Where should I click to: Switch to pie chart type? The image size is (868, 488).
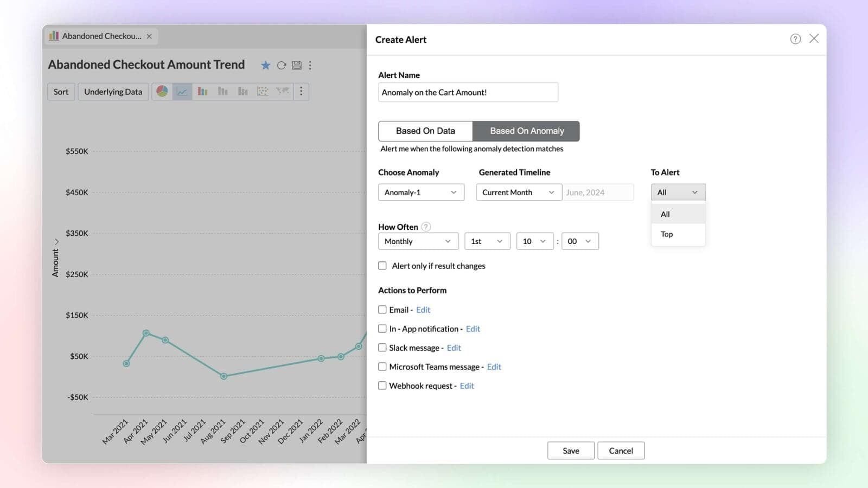pyautogui.click(x=162, y=91)
